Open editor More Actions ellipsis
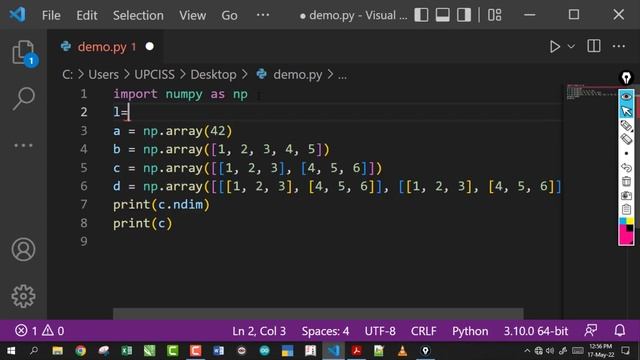 click(619, 46)
